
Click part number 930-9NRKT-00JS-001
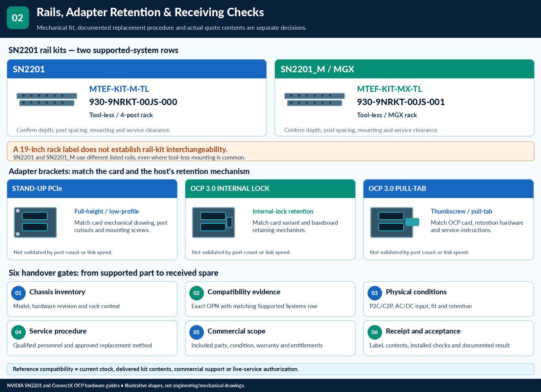click(401, 102)
